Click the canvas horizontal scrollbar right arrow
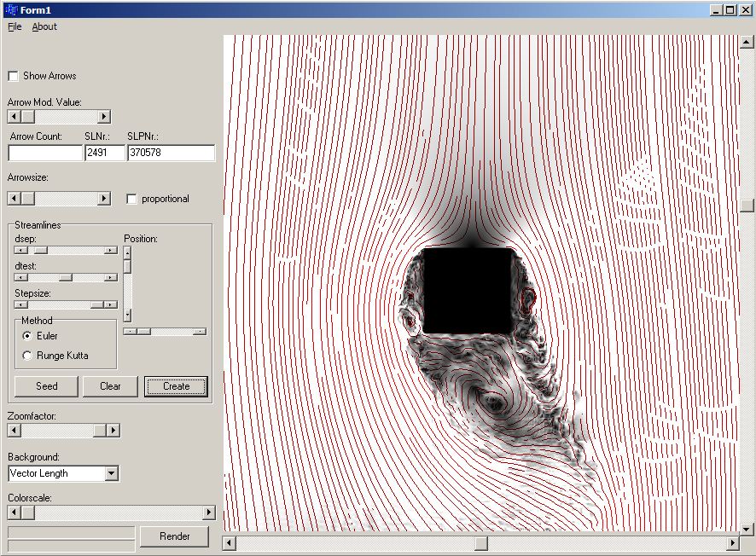The width and height of the screenshot is (756, 556). (x=732, y=543)
